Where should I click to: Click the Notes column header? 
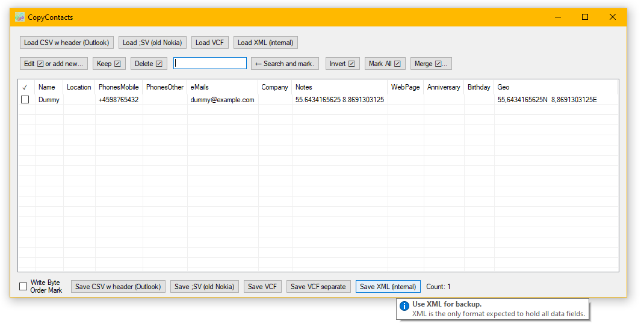point(339,87)
